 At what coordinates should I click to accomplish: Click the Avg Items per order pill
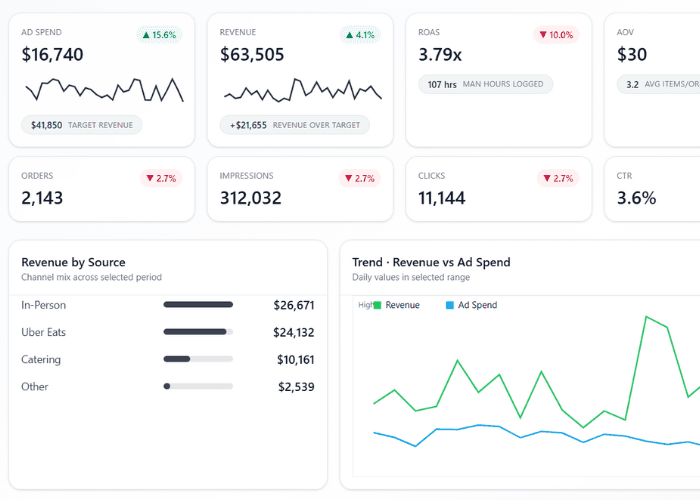click(x=660, y=84)
